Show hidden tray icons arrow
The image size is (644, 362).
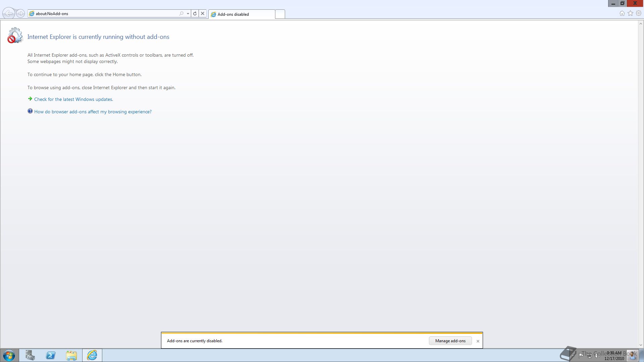tap(573, 355)
